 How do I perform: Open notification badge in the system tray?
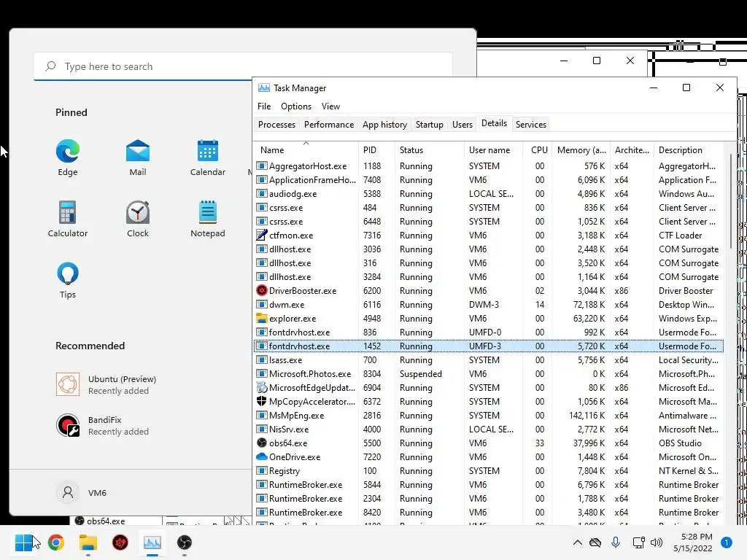(726, 542)
